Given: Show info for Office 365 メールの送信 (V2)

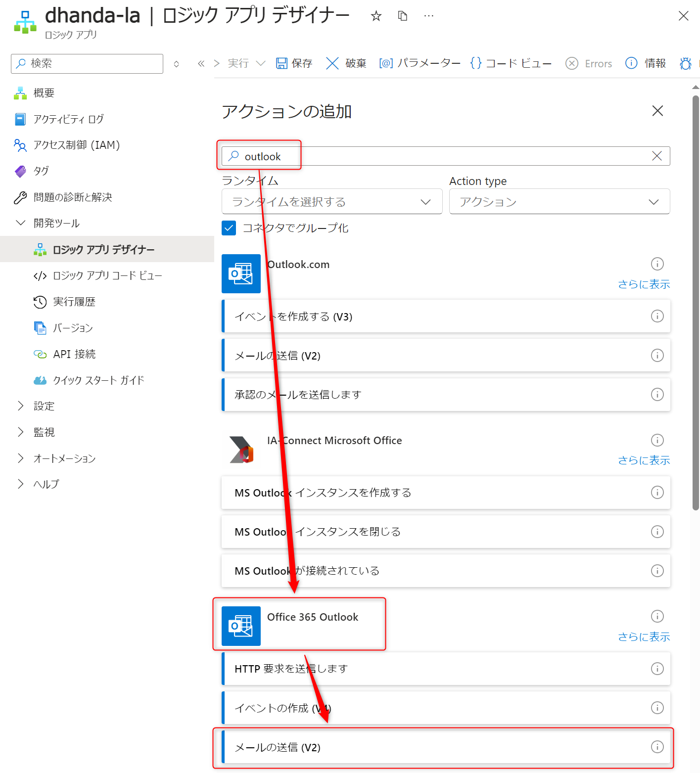Looking at the screenshot, I should (657, 747).
